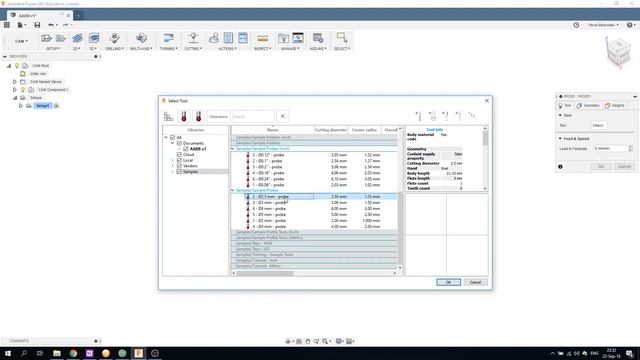
Task: Click the Lead-in Feedrate spinner arrows
Action: [630, 149]
